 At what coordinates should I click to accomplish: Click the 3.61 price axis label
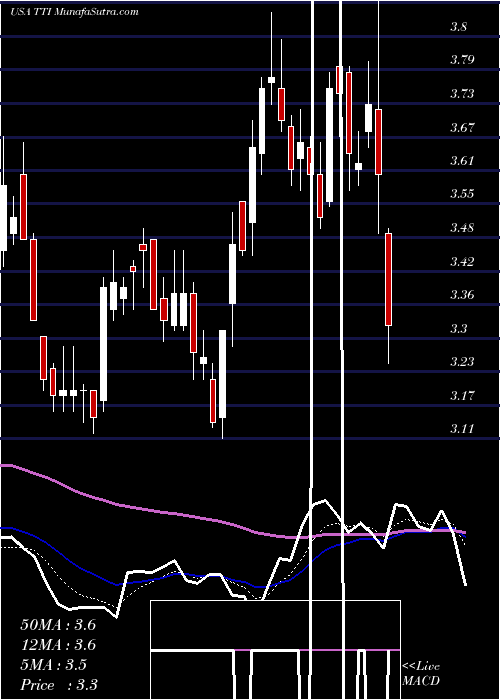pos(462,161)
